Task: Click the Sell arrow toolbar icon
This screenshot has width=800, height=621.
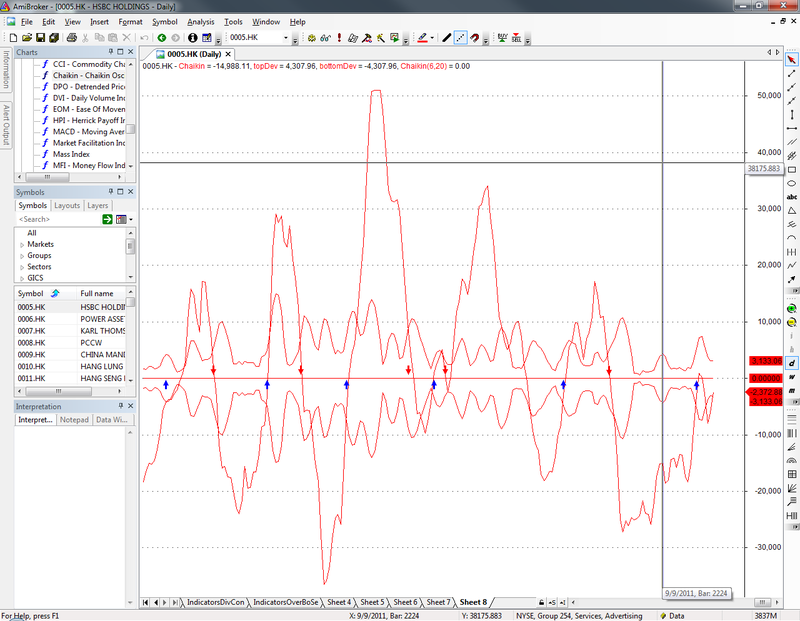Action: (516, 38)
